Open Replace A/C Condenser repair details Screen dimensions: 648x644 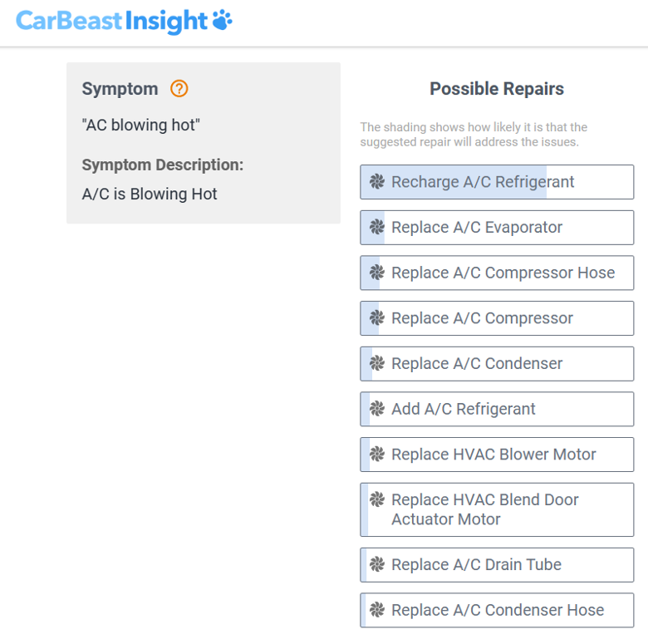tap(497, 364)
